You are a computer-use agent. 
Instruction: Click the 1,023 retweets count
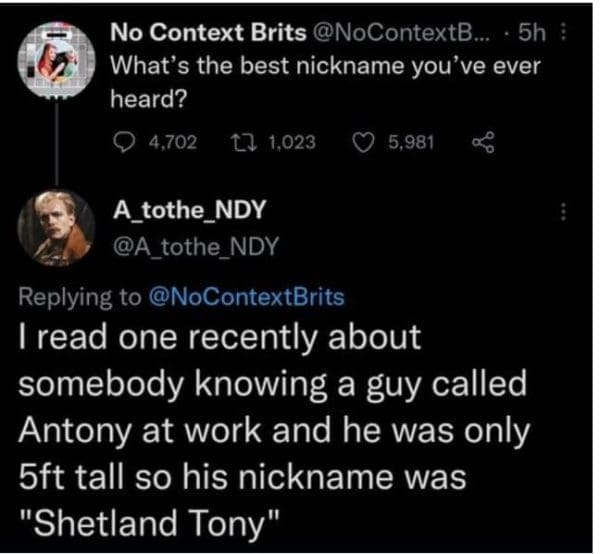click(291, 142)
